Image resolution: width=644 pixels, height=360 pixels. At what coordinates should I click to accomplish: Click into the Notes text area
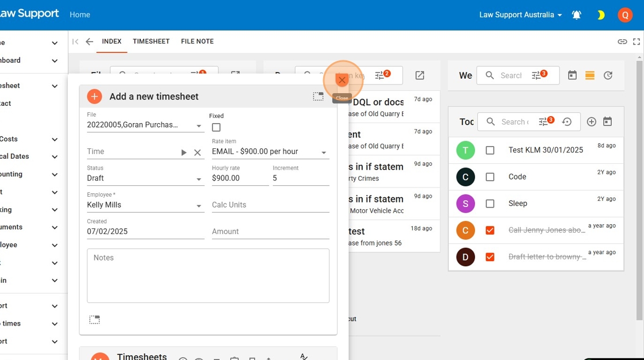[208, 276]
